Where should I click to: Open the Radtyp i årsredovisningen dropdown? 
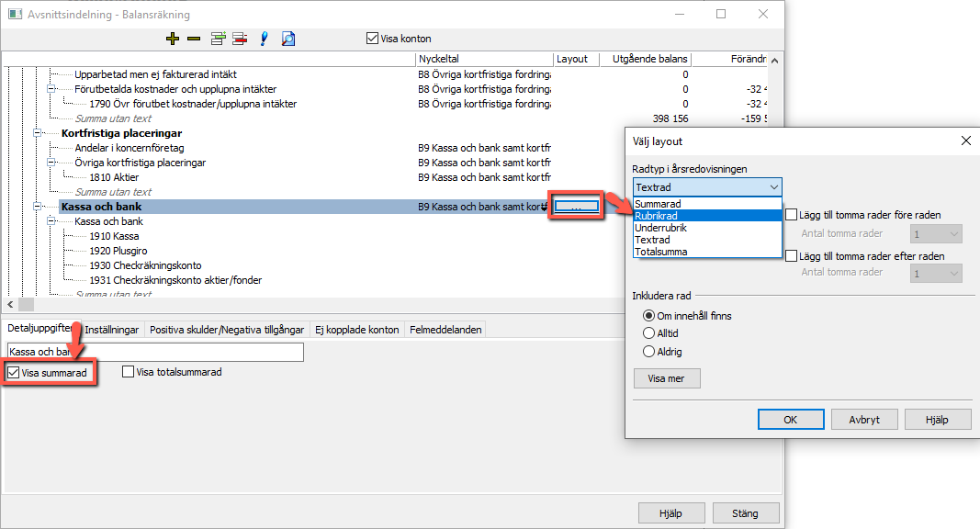(x=707, y=187)
